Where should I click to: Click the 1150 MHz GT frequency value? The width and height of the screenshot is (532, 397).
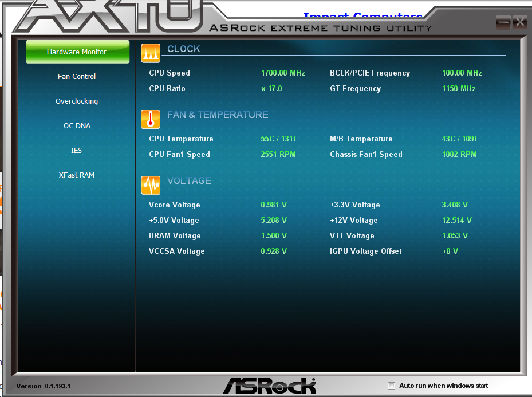point(459,89)
